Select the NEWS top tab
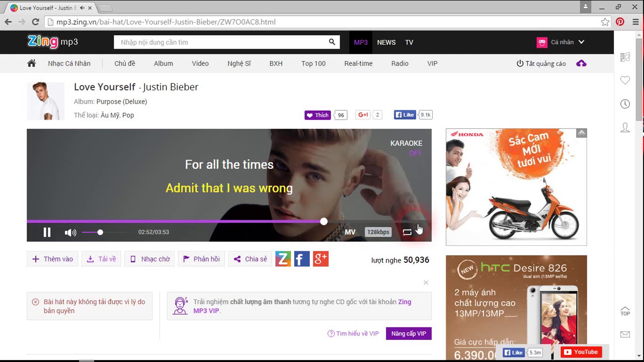Screen dimensions: 644x362 coord(386,42)
